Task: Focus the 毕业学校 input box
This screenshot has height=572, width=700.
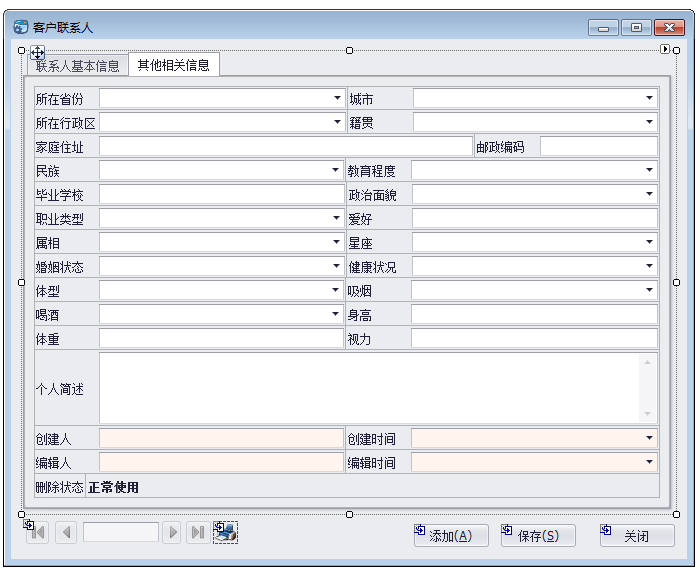Action: [x=221, y=195]
